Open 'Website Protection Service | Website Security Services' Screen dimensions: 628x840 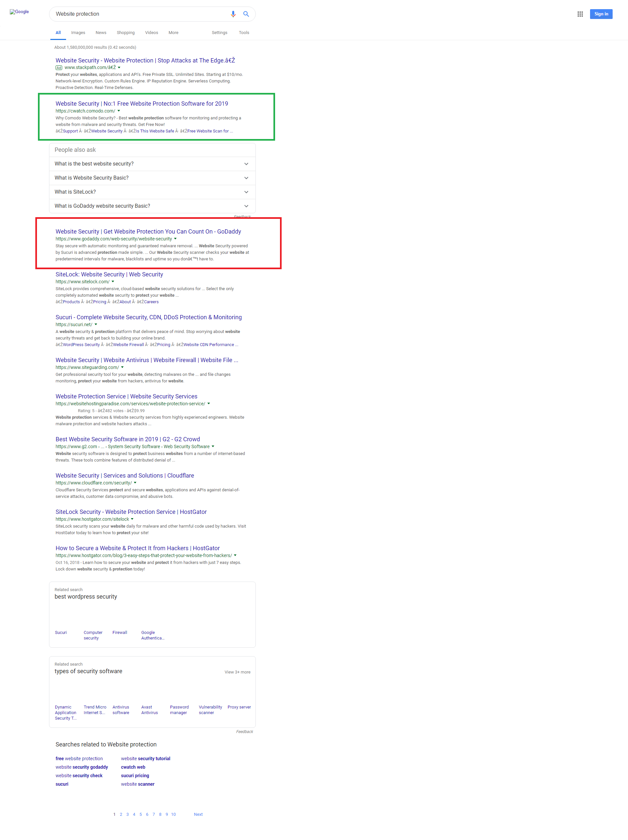point(127,396)
